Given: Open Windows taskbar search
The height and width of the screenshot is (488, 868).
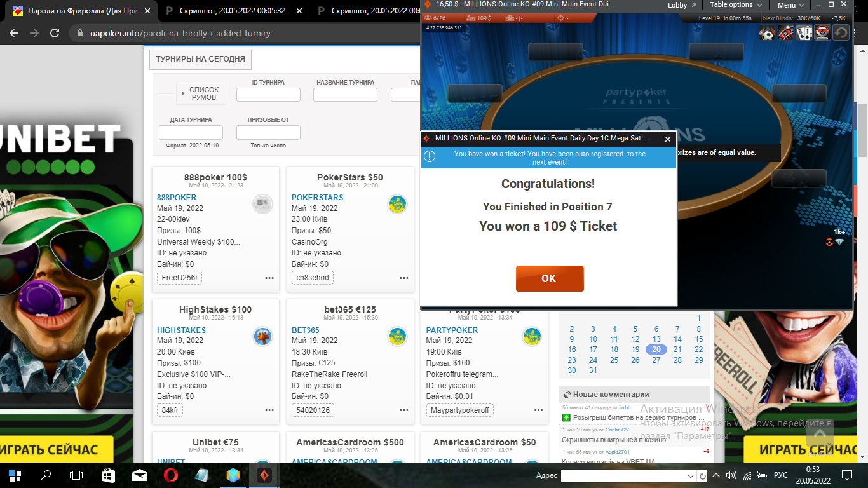Looking at the screenshot, I should click(46, 475).
